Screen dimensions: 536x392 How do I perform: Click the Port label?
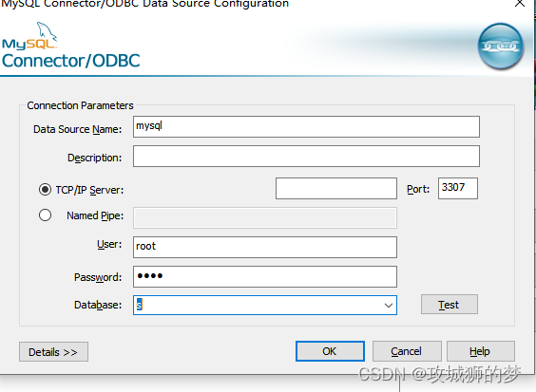[x=418, y=189]
